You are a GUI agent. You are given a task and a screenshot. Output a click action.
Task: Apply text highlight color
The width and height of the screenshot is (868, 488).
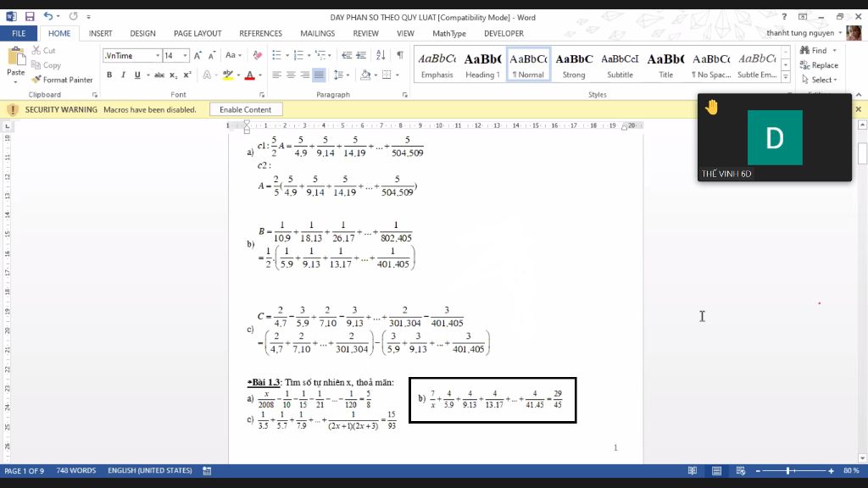point(227,75)
